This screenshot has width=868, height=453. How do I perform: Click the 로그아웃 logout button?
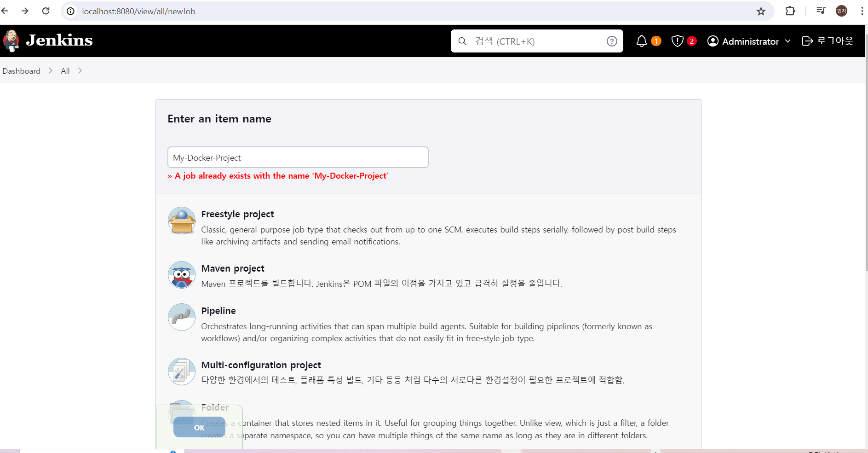(x=828, y=41)
